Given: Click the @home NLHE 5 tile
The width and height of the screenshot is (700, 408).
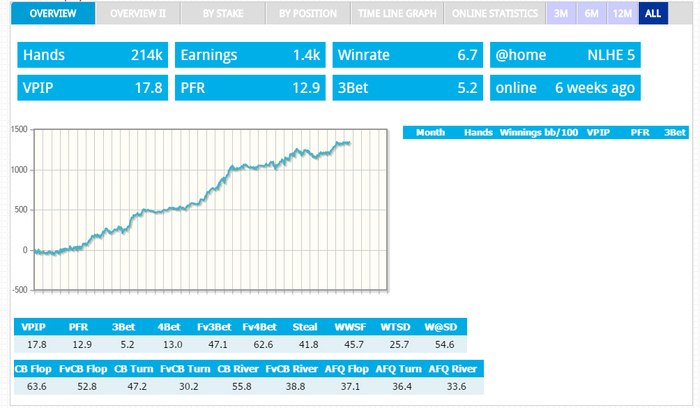Looking at the screenshot, I should (x=565, y=55).
